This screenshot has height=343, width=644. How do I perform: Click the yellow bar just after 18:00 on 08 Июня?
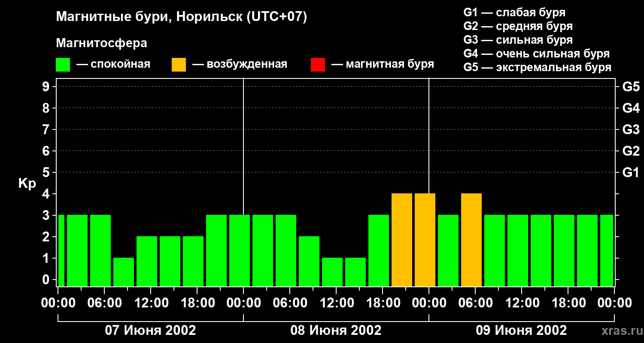[402, 240]
